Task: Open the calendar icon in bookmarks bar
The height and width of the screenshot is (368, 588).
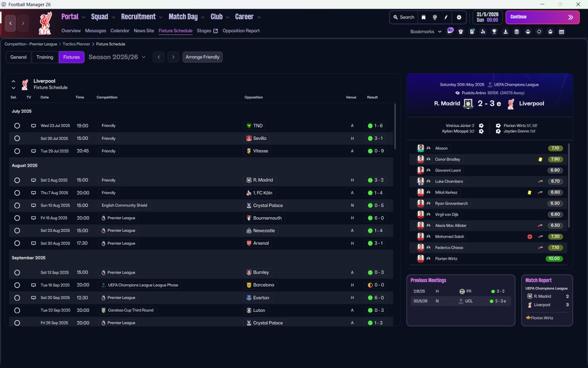Action: 561,32
